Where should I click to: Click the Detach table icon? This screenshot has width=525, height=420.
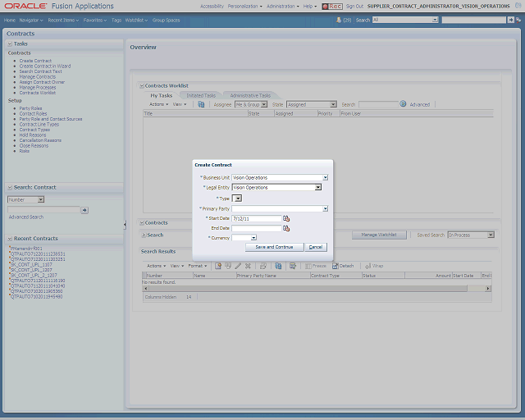click(x=336, y=266)
